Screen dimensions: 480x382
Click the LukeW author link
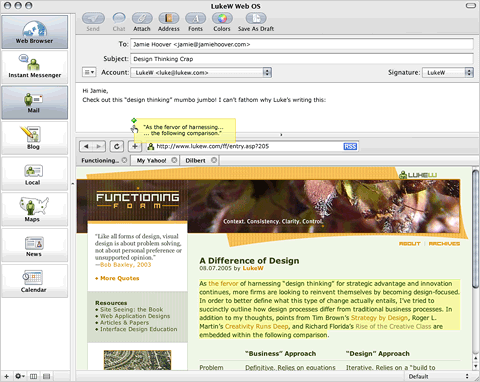point(253,268)
